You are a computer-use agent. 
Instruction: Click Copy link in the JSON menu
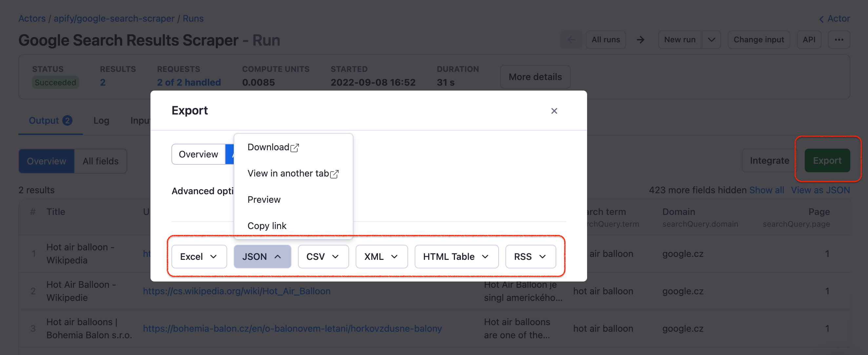(x=267, y=225)
